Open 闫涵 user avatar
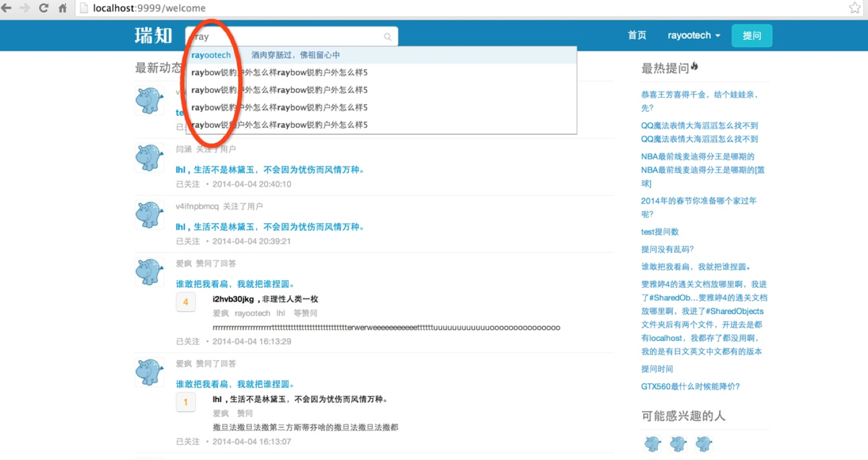Screen dimensions: 868x460 tap(149, 158)
